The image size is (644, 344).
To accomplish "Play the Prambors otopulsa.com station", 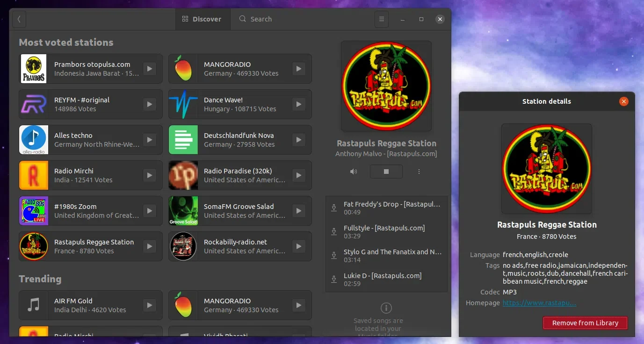I will (149, 69).
